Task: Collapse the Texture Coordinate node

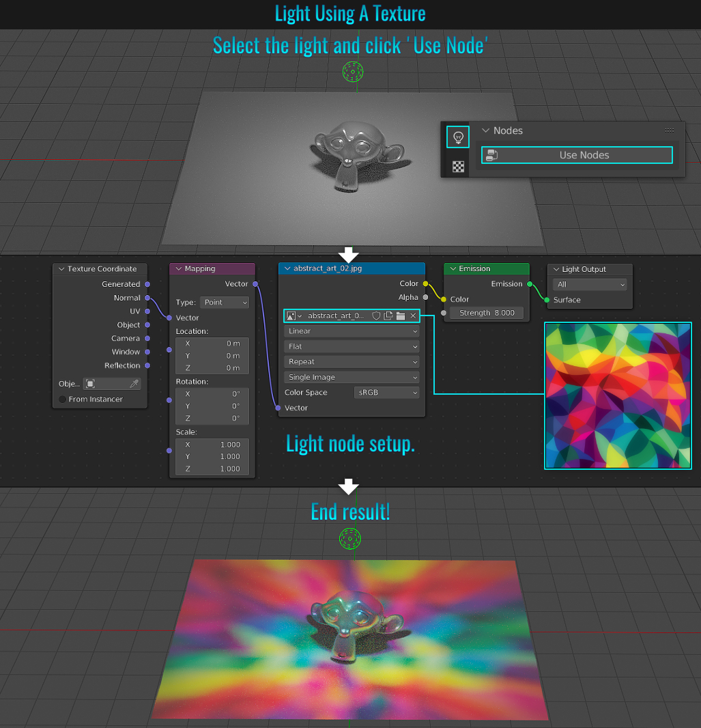Action: click(x=61, y=269)
